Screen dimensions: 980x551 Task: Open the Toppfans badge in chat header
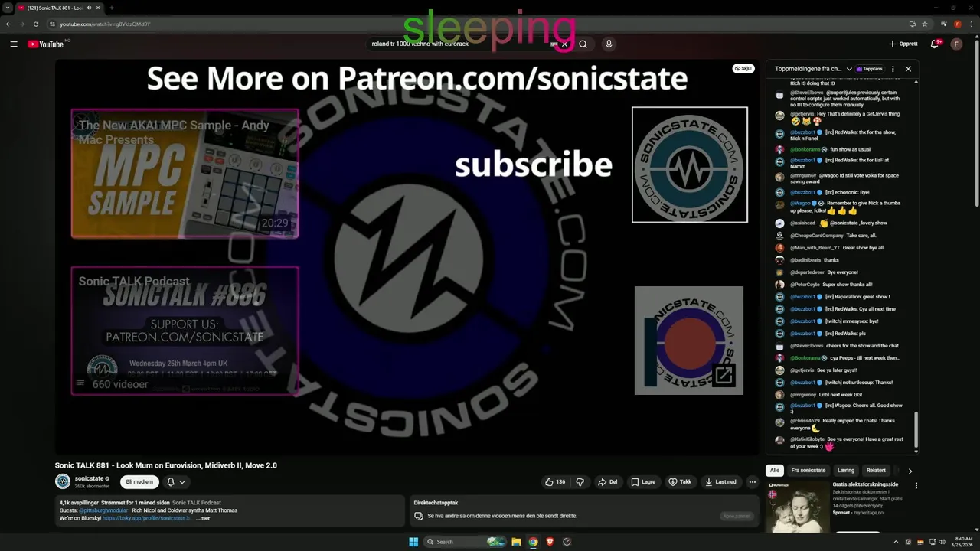pyautogui.click(x=870, y=69)
